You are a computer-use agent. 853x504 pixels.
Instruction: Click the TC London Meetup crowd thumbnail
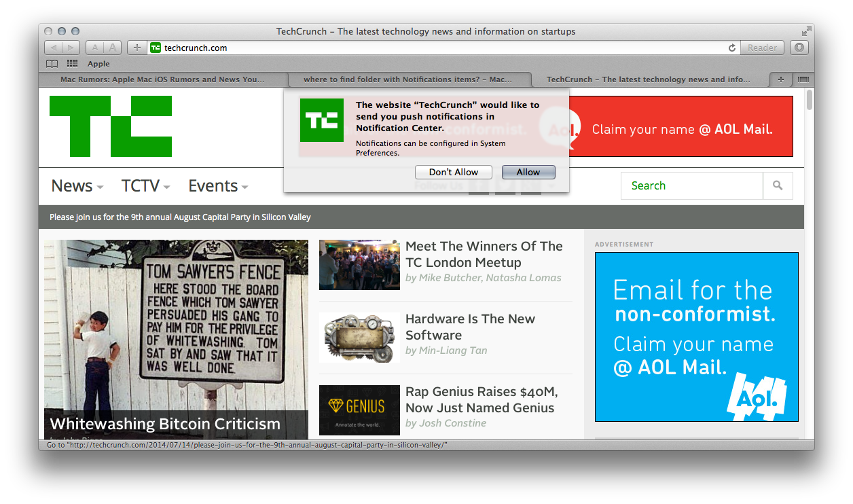pyautogui.click(x=359, y=265)
